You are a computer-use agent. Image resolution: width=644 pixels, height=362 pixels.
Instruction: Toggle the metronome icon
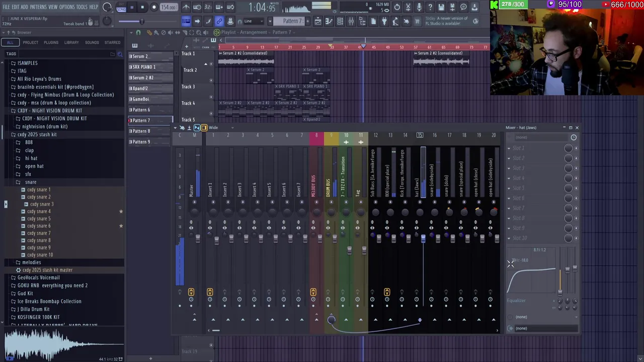point(186,8)
